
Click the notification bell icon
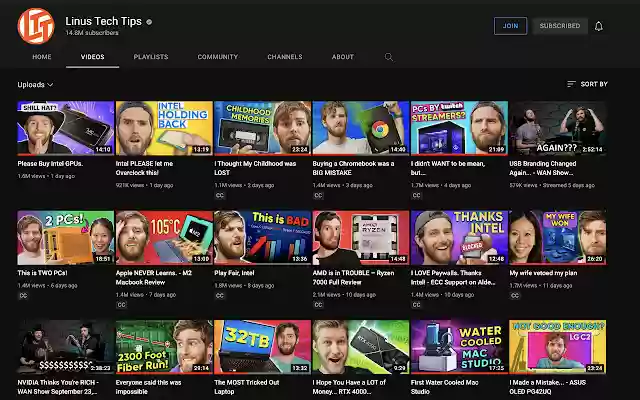[598, 26]
